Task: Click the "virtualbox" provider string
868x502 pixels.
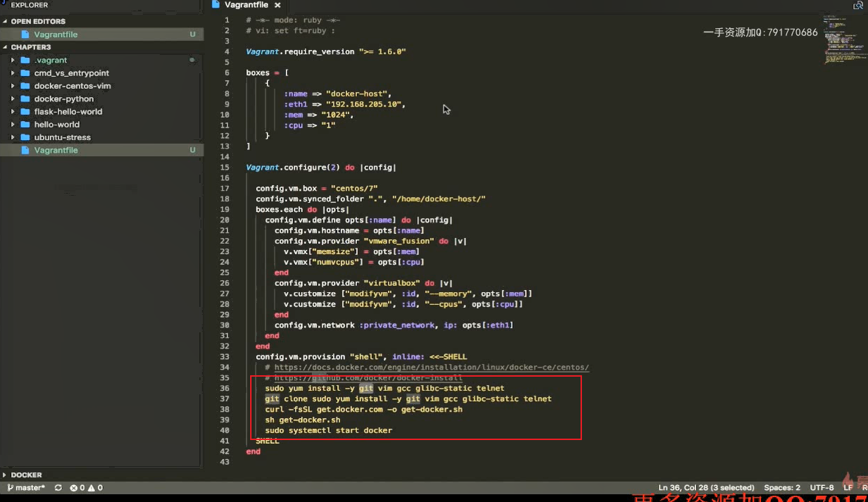Action: point(391,283)
